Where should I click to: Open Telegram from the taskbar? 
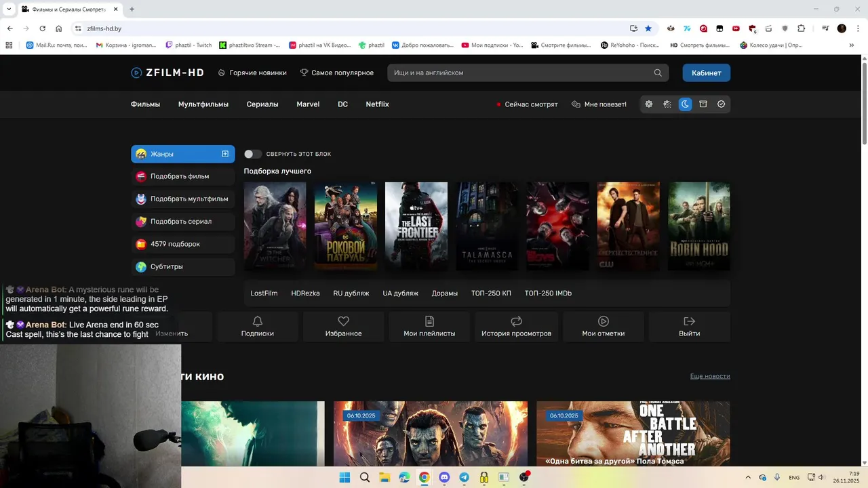pyautogui.click(x=464, y=477)
